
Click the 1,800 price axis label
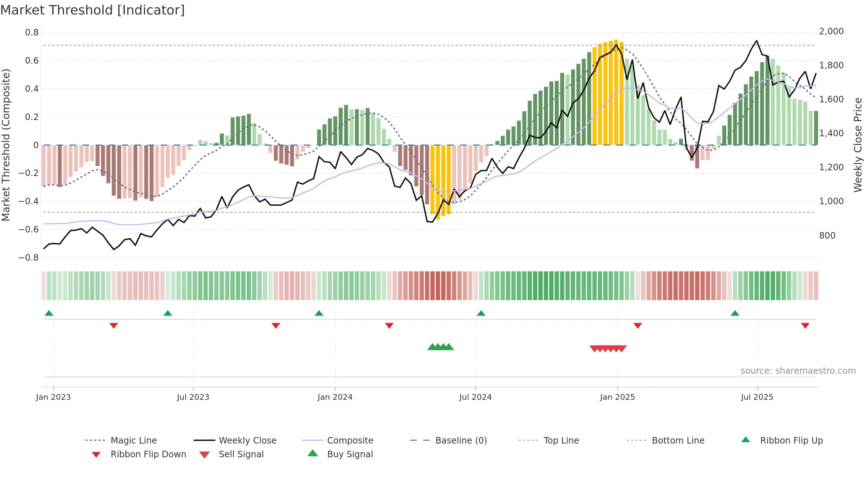(831, 65)
